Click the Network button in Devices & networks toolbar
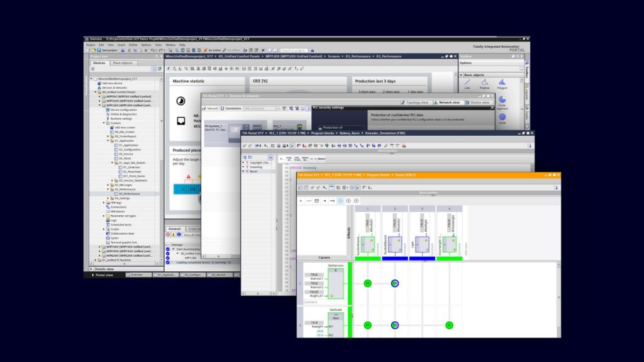This screenshot has width=644, height=362. pos(210,108)
